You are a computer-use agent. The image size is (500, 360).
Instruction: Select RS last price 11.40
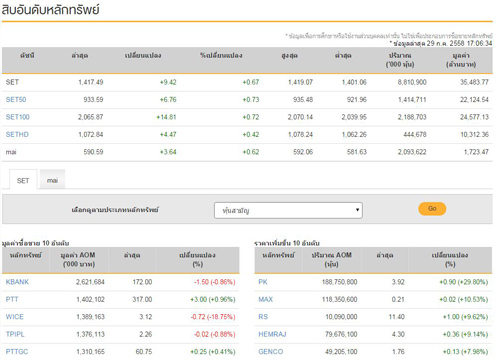397,317
